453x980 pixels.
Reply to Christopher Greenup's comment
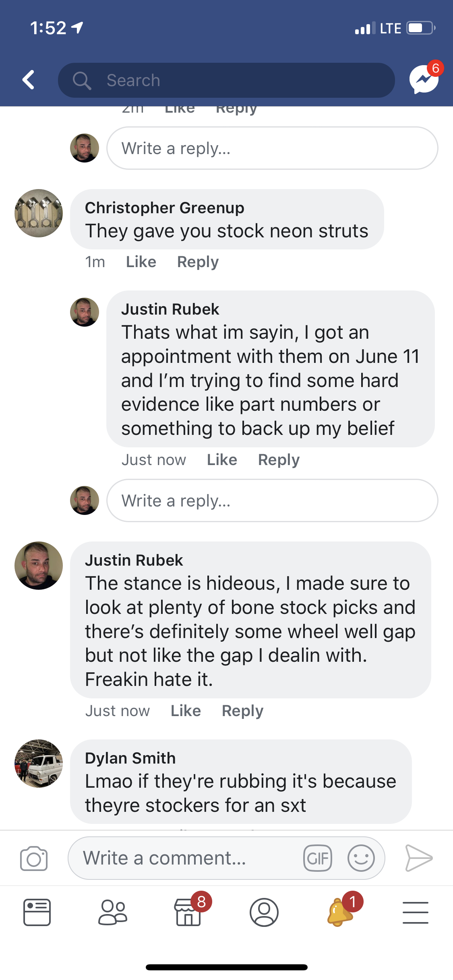coord(198,262)
